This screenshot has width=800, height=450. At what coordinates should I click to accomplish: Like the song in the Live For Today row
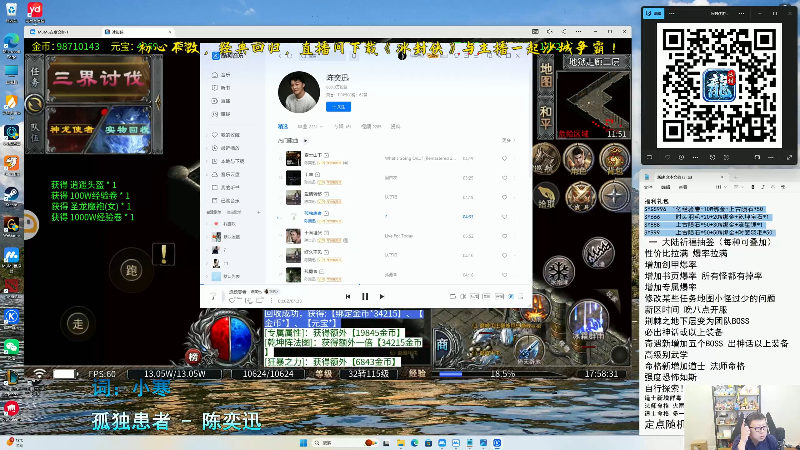505,236
